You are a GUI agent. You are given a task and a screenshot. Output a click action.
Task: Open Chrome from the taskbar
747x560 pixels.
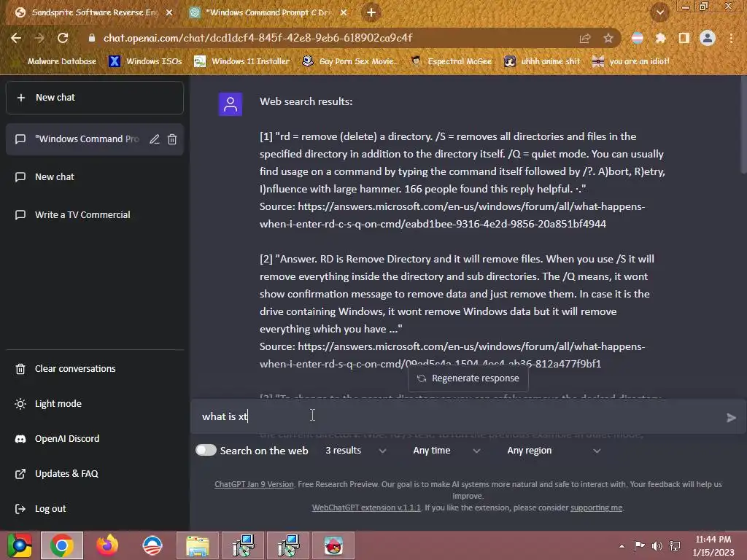coord(62,545)
